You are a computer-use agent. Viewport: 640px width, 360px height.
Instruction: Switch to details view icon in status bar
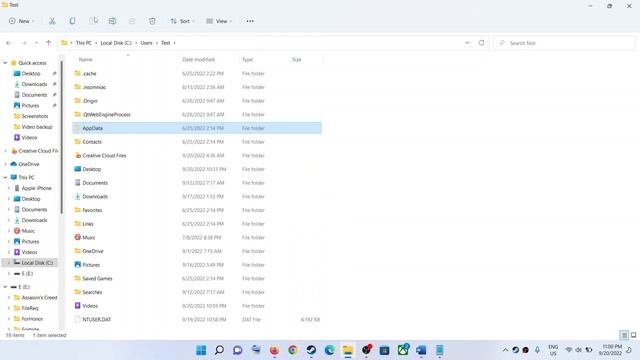[624, 335]
